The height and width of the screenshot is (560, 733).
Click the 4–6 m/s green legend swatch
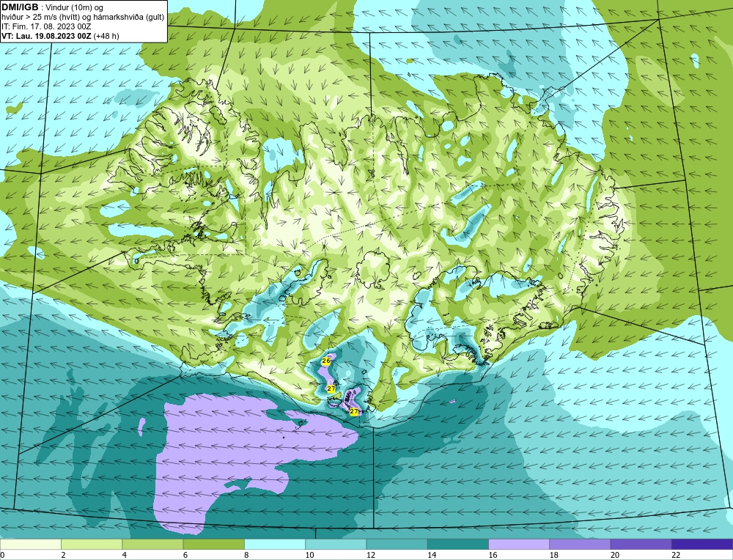coord(153,544)
